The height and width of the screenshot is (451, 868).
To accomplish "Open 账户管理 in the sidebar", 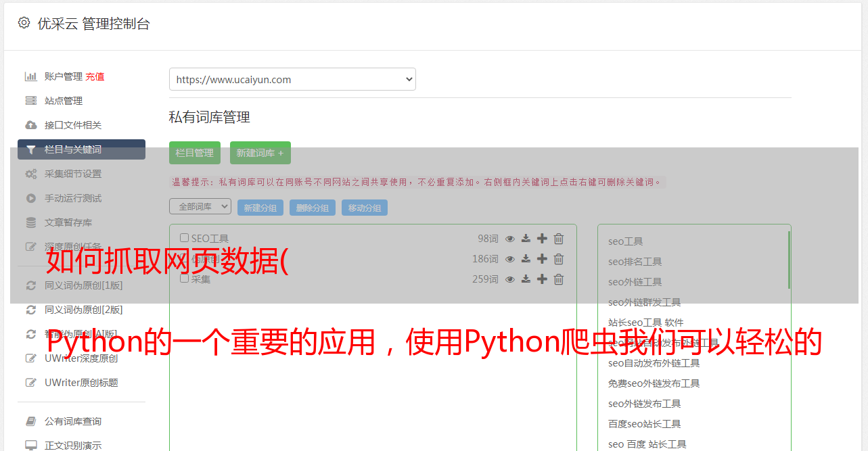I will 64,76.
